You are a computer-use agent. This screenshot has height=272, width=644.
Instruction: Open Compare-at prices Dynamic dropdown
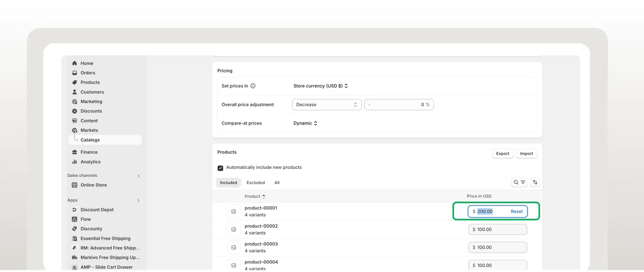pos(305,123)
